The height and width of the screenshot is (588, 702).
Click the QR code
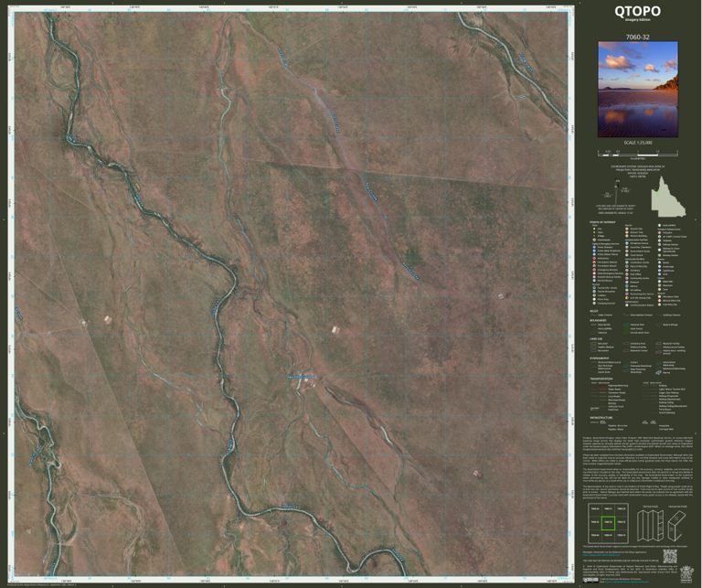click(x=670, y=557)
